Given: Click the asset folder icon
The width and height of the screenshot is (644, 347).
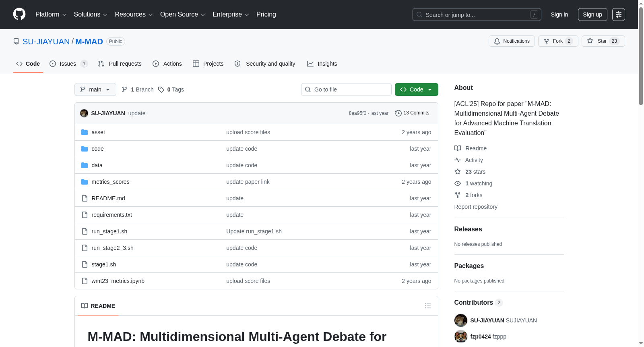Looking at the screenshot, I should tap(85, 132).
